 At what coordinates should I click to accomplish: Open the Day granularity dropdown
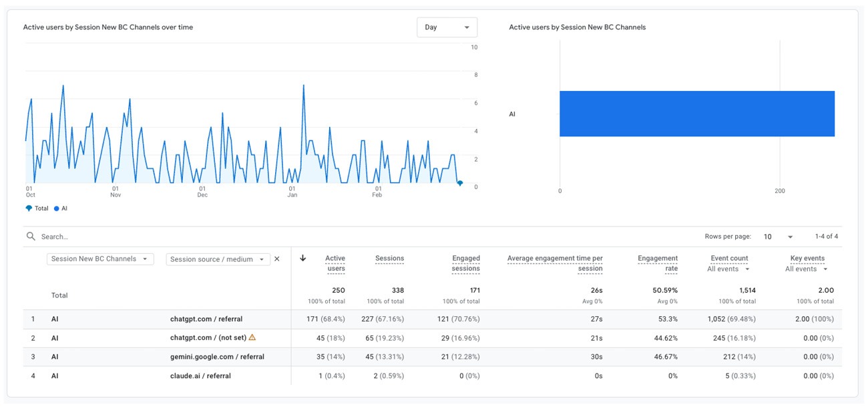tap(447, 27)
